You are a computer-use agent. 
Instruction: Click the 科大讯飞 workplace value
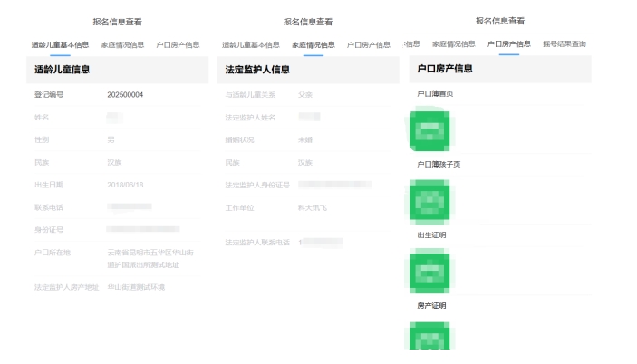pyautogui.click(x=313, y=207)
